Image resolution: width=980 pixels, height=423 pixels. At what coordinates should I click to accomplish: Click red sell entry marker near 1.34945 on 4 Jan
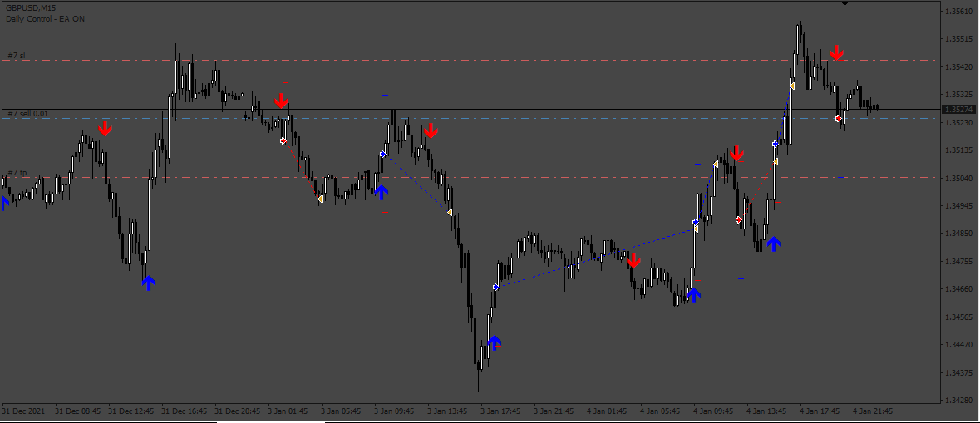tap(739, 220)
